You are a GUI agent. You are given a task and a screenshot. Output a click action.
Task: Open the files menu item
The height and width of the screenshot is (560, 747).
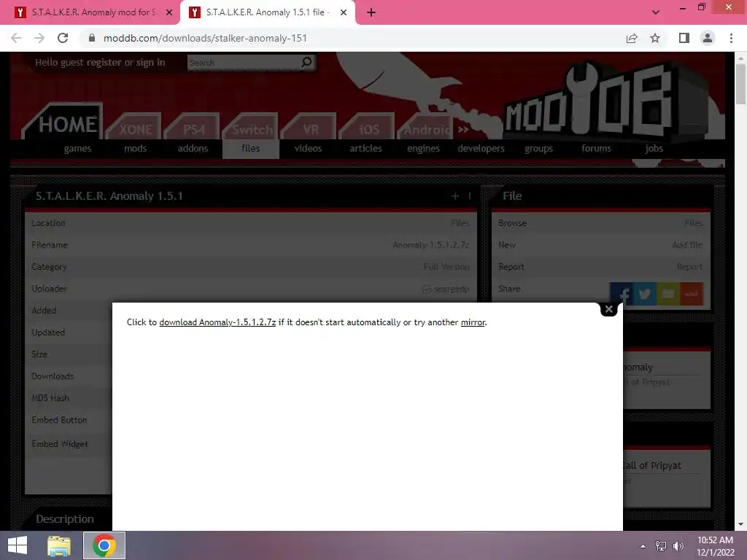point(251,149)
